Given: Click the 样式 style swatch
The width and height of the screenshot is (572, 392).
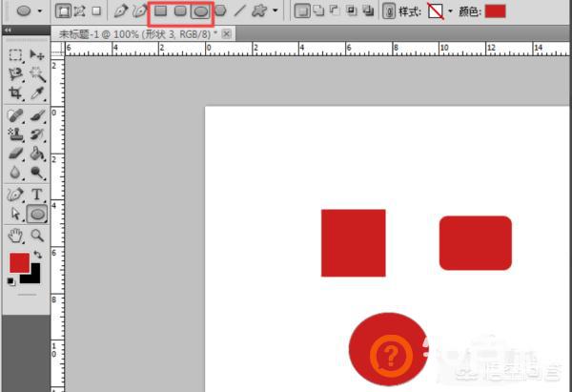Looking at the screenshot, I should click(436, 11).
